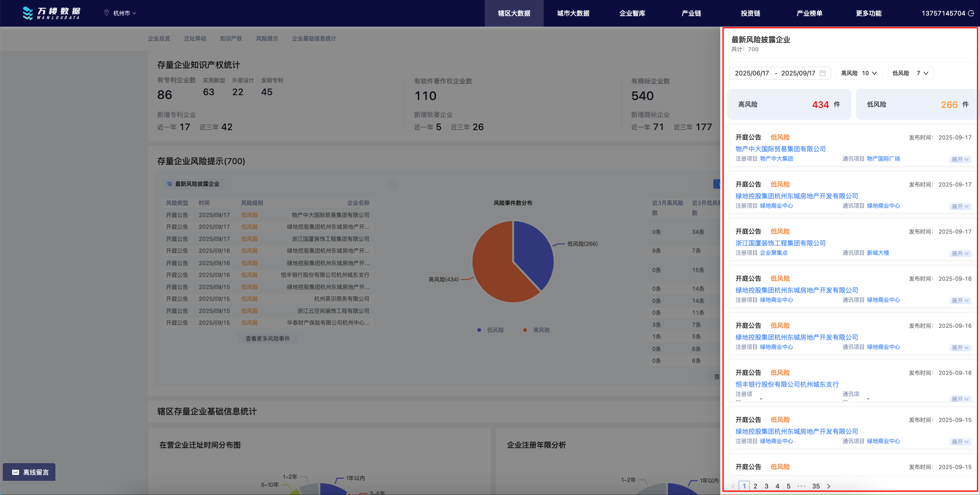Image resolution: width=980 pixels, height=495 pixels.
Task: Go to next page with right arrow
Action: coord(829,486)
